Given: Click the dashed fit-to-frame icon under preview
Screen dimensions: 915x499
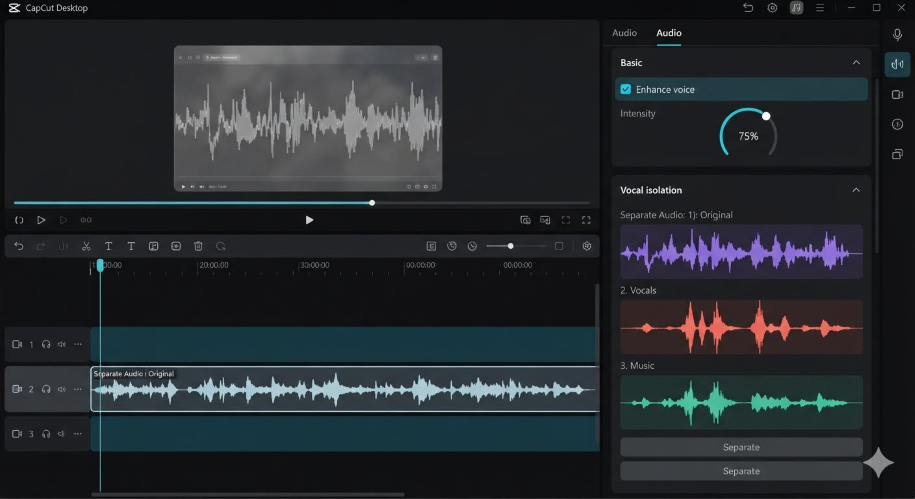Looking at the screenshot, I should tap(565, 220).
